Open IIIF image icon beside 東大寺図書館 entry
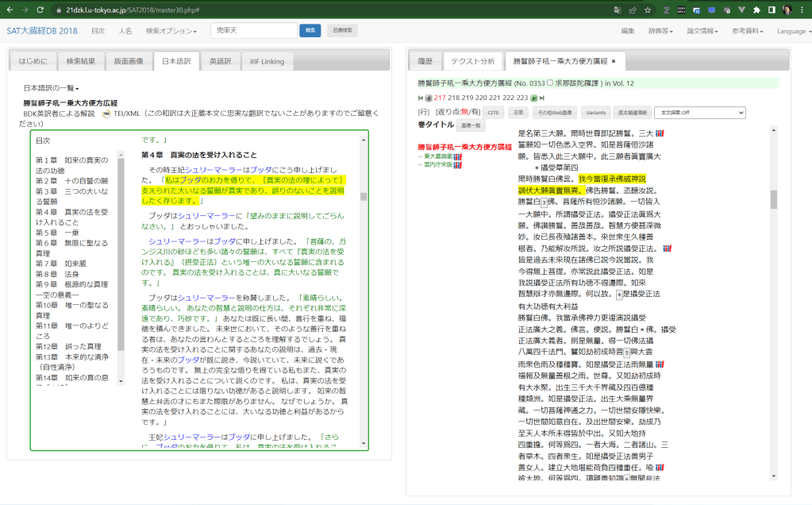Viewport: 812px width, 505px height. pyautogui.click(x=458, y=156)
